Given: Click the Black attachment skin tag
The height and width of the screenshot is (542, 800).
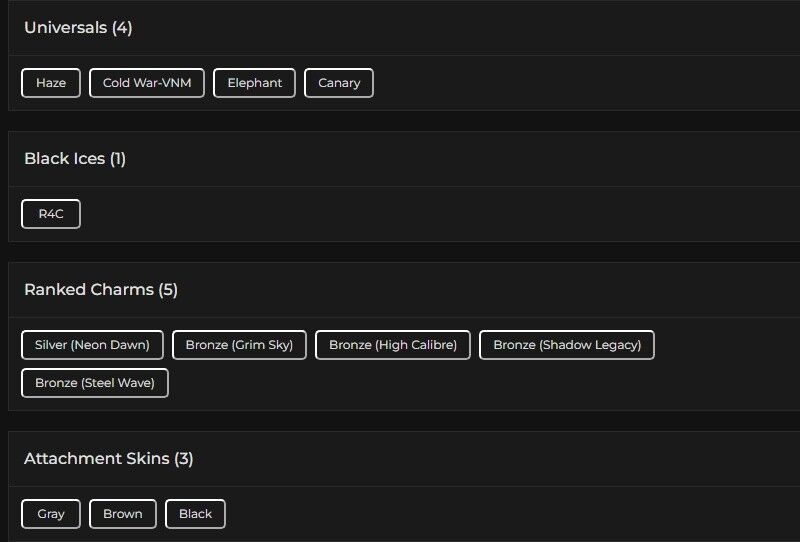Looking at the screenshot, I should 195,514.
